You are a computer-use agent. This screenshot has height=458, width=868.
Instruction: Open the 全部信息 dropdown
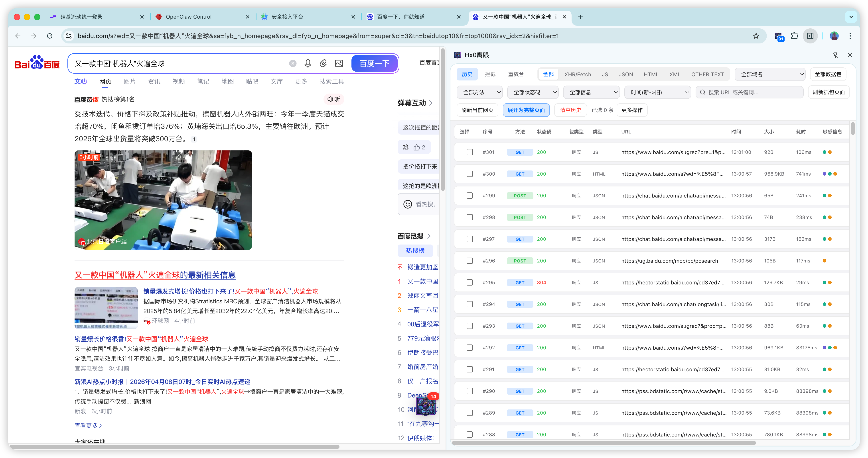(591, 92)
